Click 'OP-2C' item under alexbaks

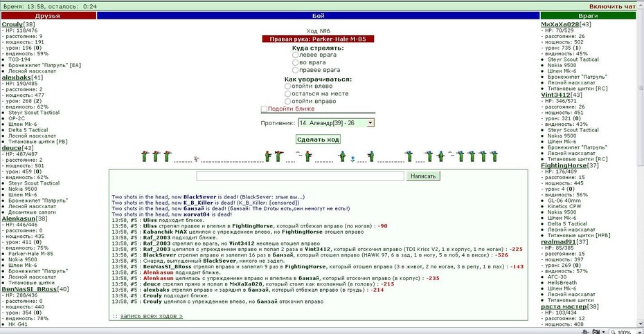(x=17, y=118)
